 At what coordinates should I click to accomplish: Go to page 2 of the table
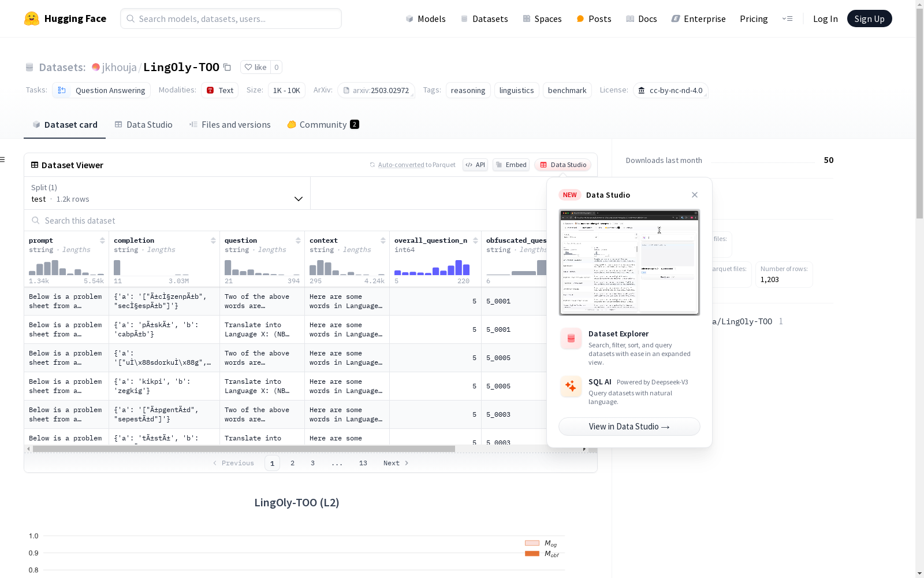(x=293, y=463)
